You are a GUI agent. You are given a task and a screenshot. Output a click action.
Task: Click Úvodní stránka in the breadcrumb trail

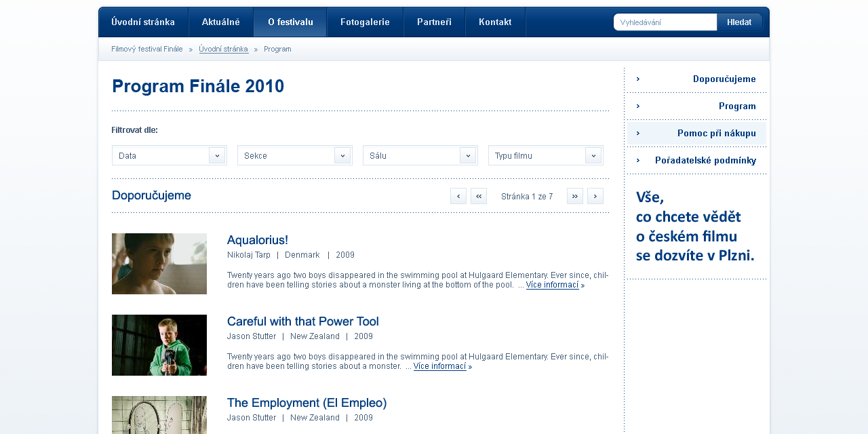223,48
